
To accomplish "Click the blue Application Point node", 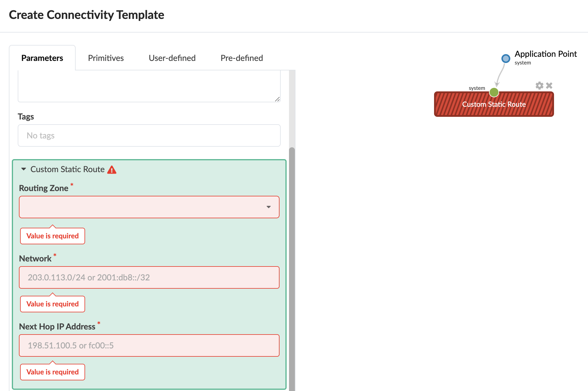I will point(506,58).
